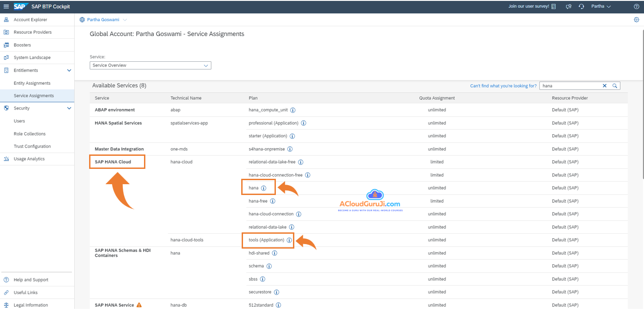Select Role Collections in the sidebar
Viewport: 644px width, 322px height.
pyautogui.click(x=30, y=134)
